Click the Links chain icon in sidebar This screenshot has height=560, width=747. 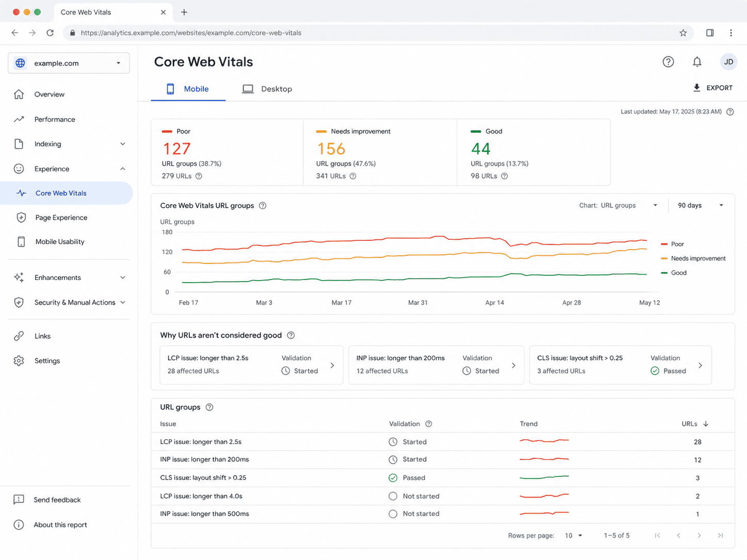pos(19,336)
